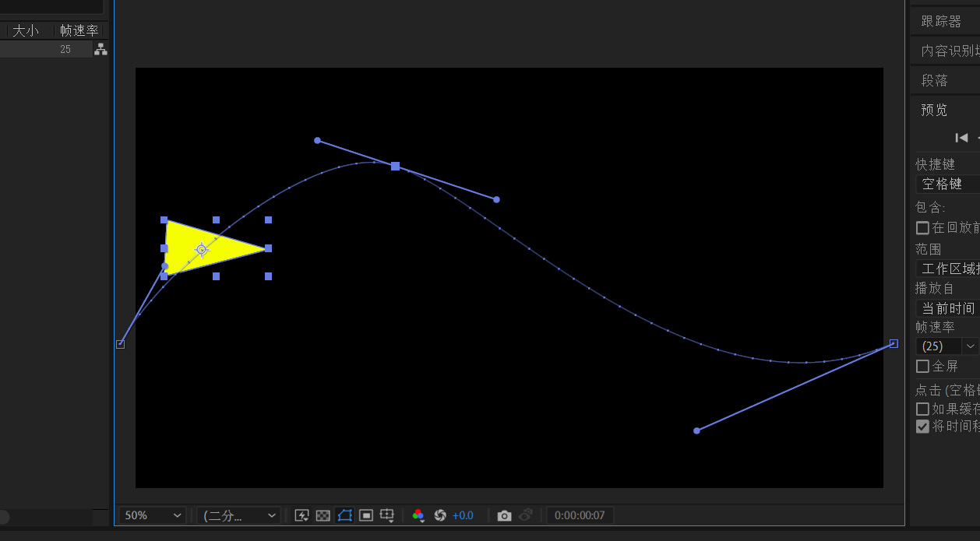This screenshot has width=980, height=541.
Task: Sort by 帧速率 column header
Action: 79,30
